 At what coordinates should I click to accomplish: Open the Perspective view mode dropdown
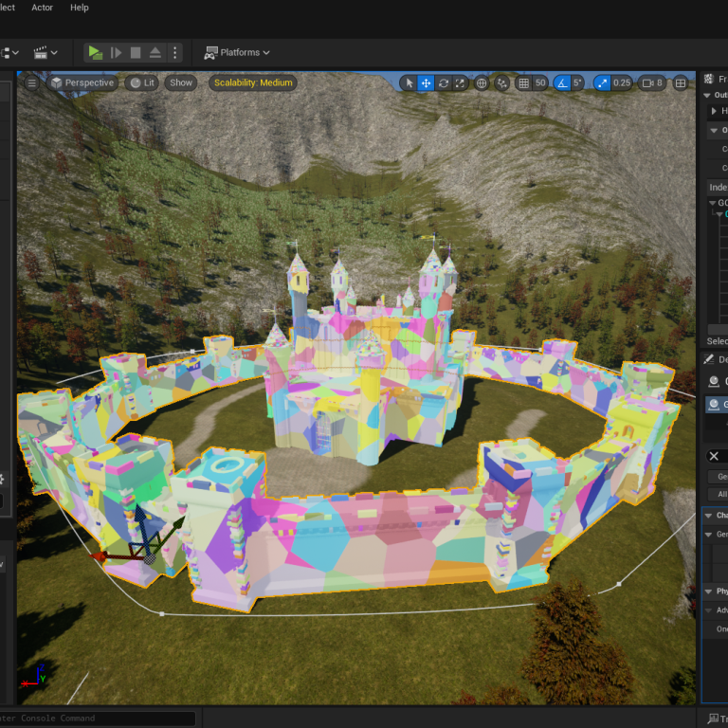82,83
